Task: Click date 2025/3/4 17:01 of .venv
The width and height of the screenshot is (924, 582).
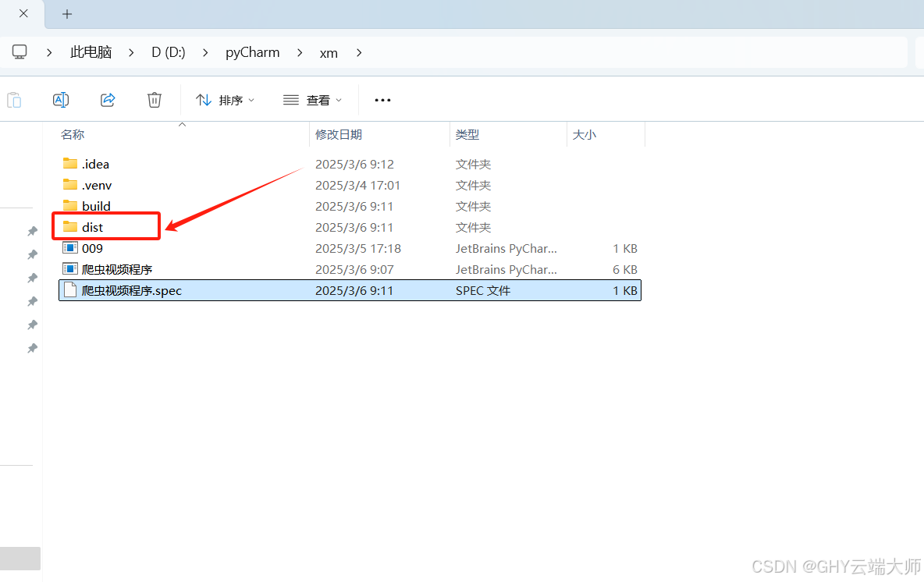Action: [x=357, y=186]
